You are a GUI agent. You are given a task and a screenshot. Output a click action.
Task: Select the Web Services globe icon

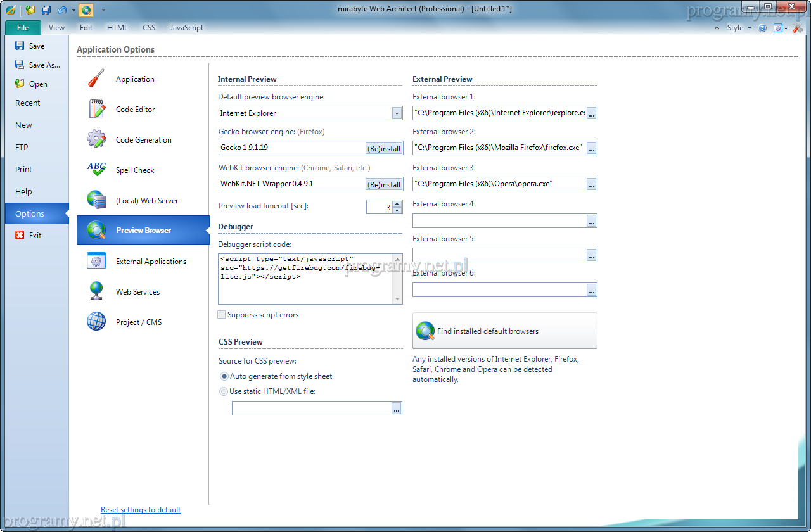coord(96,291)
